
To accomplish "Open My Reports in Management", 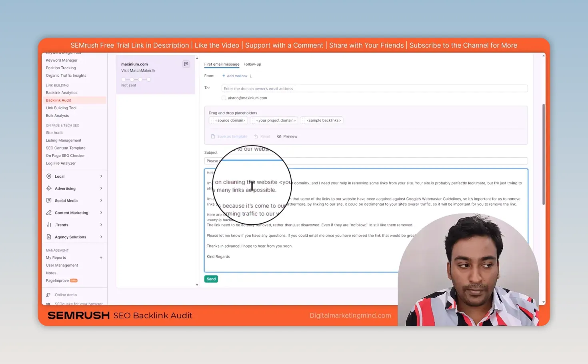I will 56,258.
